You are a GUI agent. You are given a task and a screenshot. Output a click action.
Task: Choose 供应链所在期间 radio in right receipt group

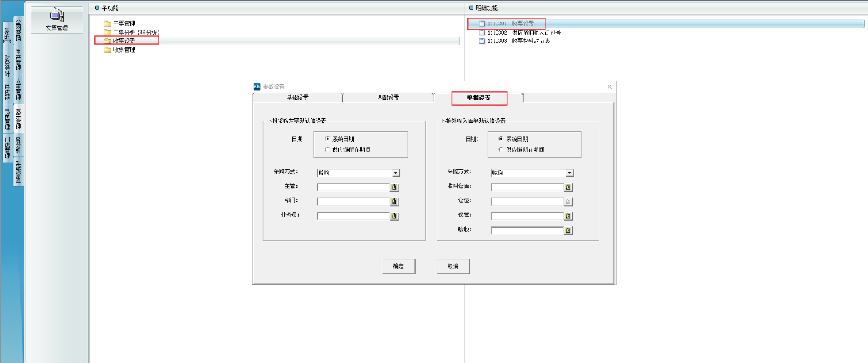[501, 149]
